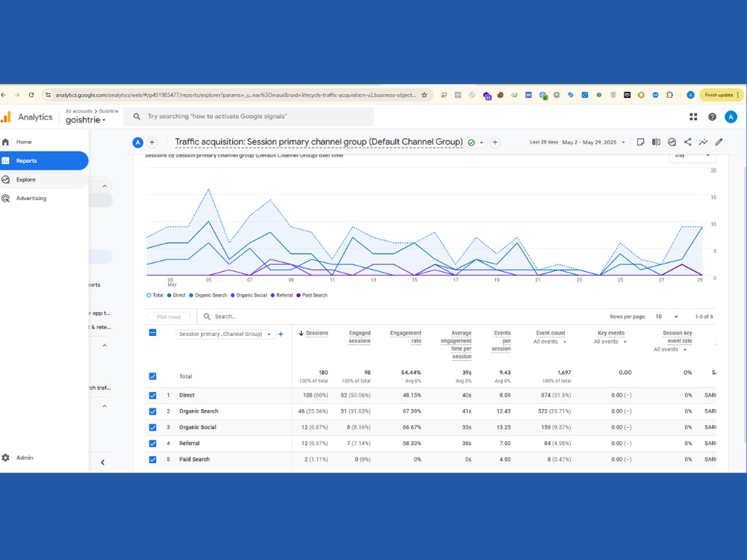Add a comparison with the plus button

pos(152,142)
